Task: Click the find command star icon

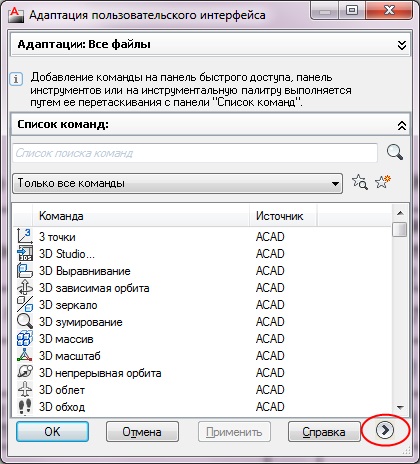Action: coord(360,182)
